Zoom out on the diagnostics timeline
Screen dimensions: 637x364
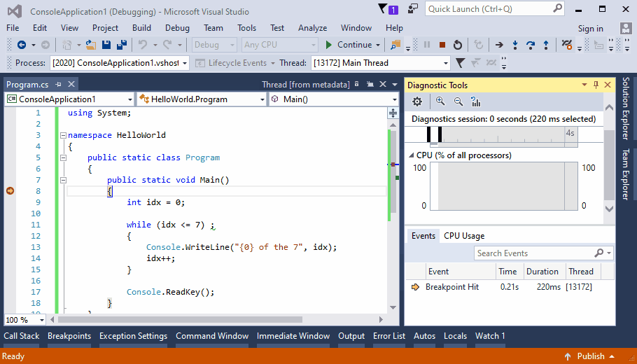click(x=458, y=101)
